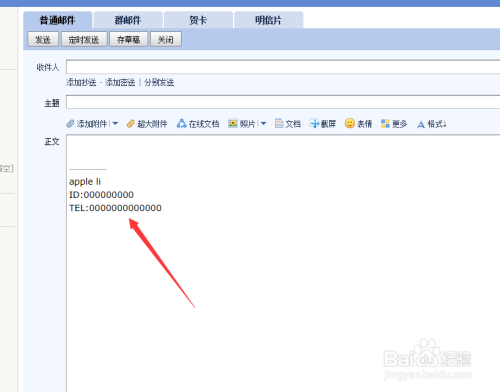Open the 在线文档 online document icon
The height and width of the screenshot is (392, 500).
pyautogui.click(x=181, y=123)
